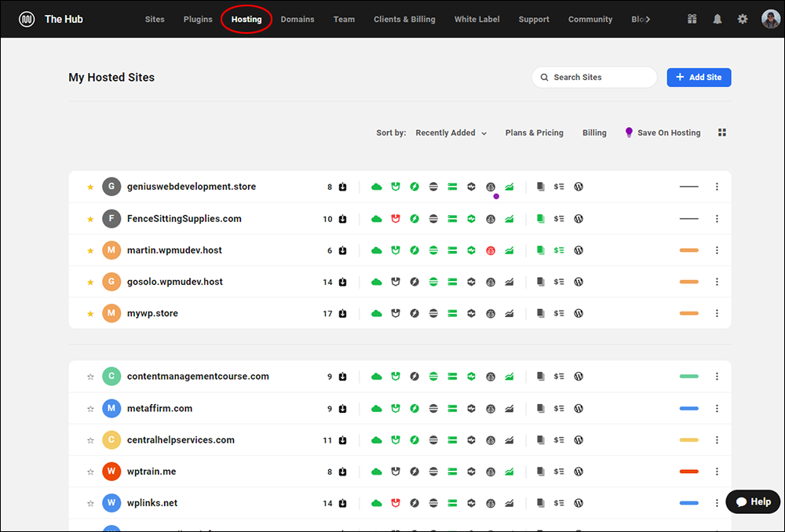Star centralhelpservices.com as favorite
The image size is (785, 532).
click(x=90, y=440)
